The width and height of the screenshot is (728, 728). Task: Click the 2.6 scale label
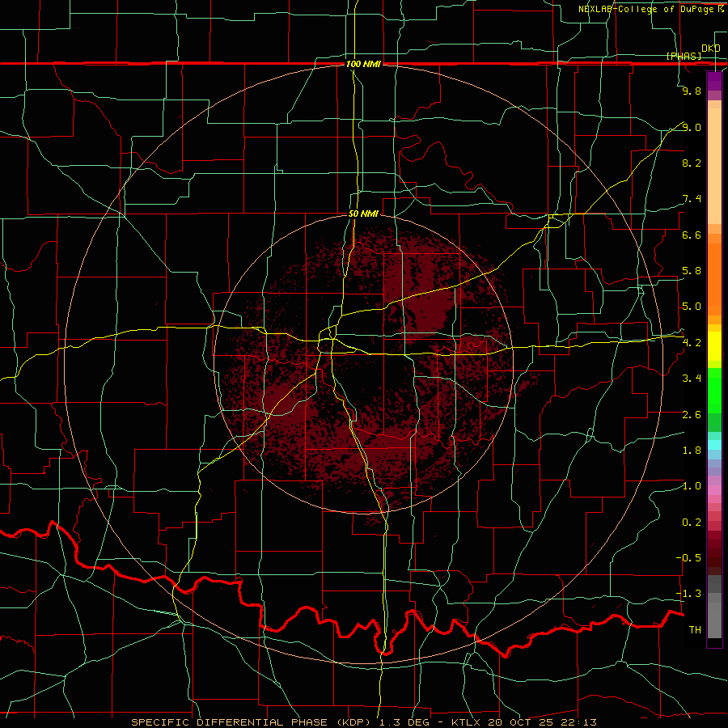point(692,415)
